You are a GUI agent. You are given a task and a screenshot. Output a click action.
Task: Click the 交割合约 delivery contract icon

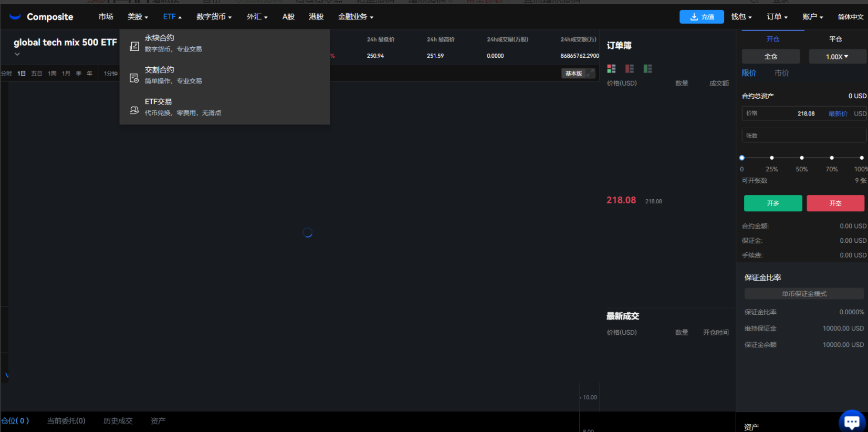[x=134, y=78]
